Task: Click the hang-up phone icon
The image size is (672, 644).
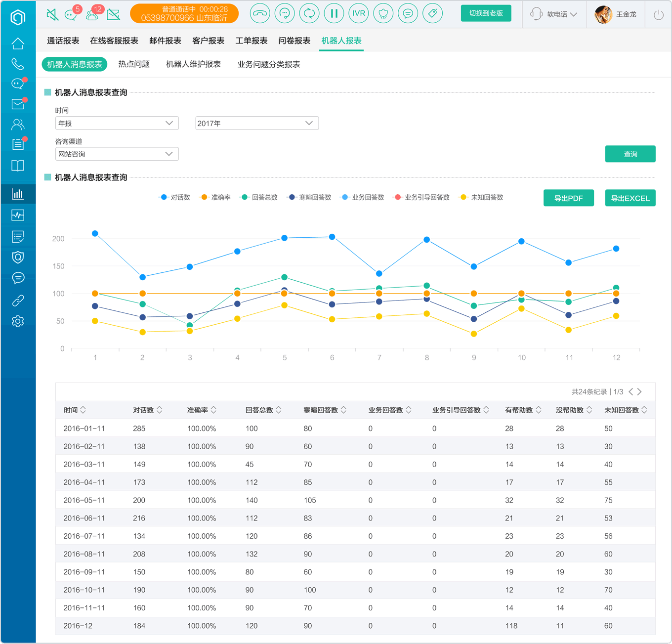Action: pos(260,13)
